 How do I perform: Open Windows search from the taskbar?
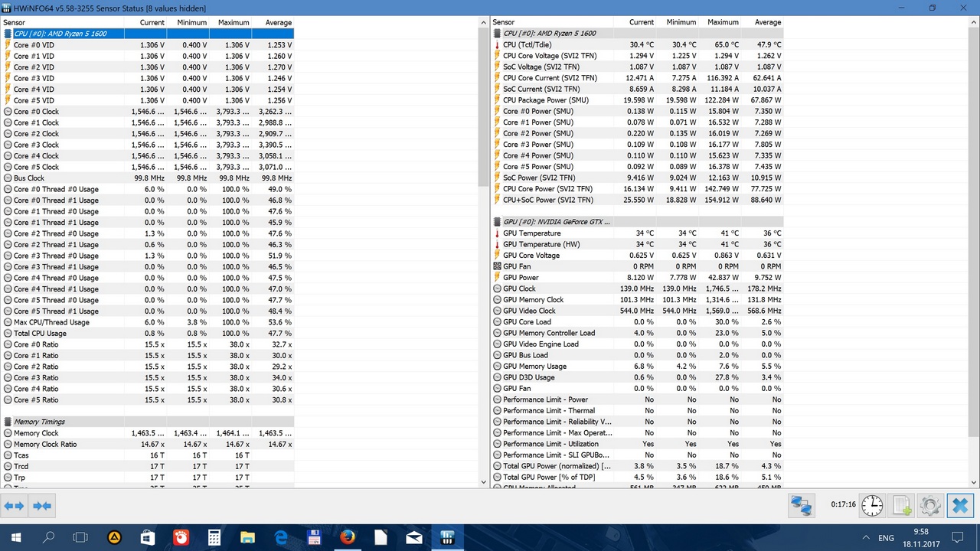(48, 537)
